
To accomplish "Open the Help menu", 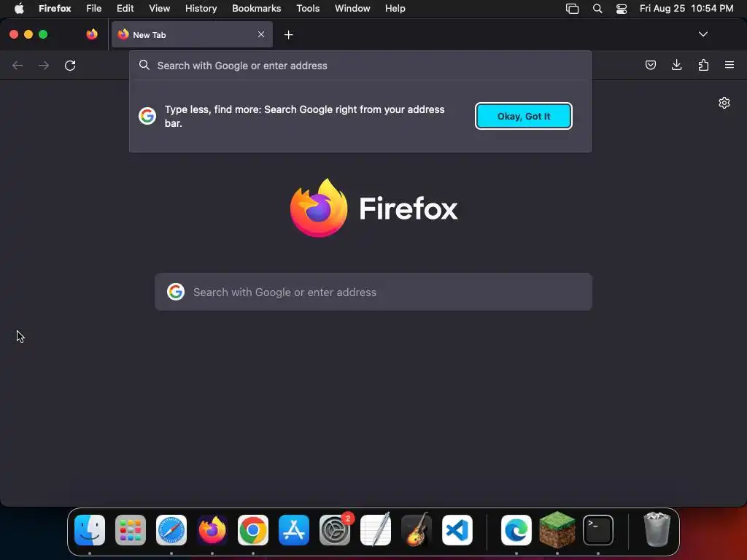I will point(395,9).
